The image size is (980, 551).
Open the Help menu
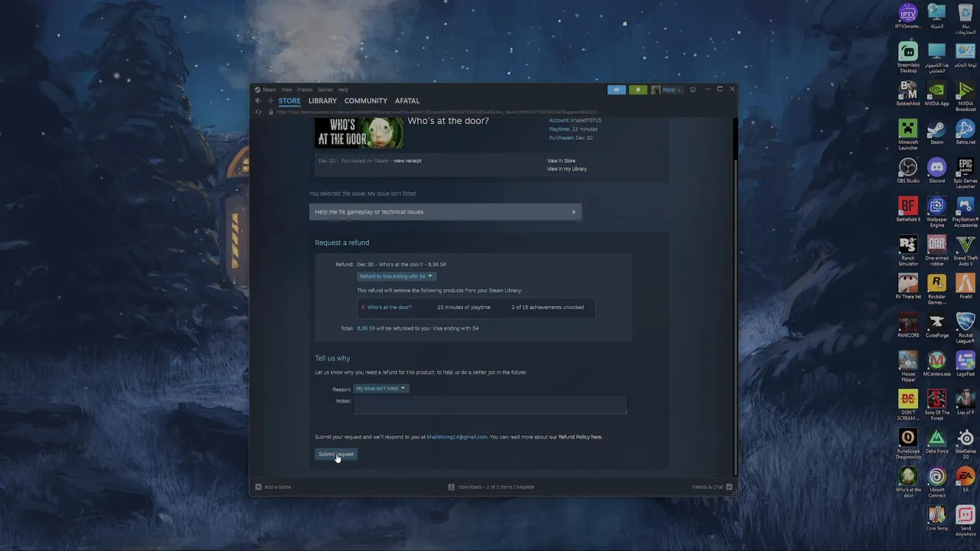coord(343,90)
